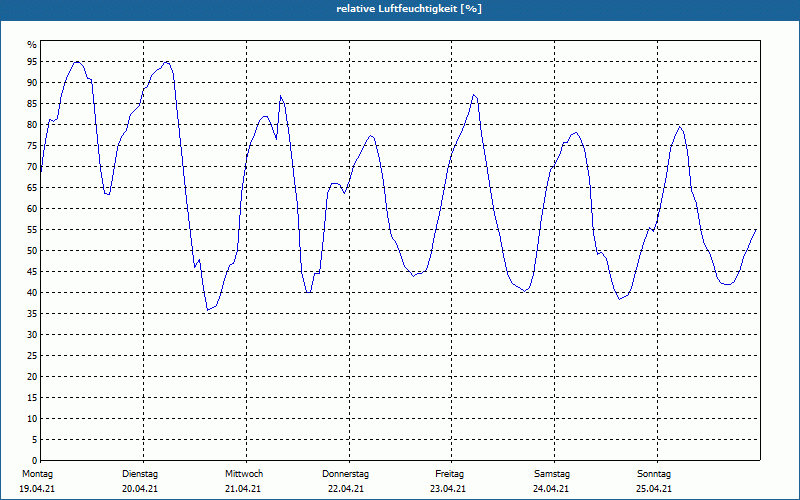
Task: Click the y-axis value 90
Action: [x=32, y=83]
